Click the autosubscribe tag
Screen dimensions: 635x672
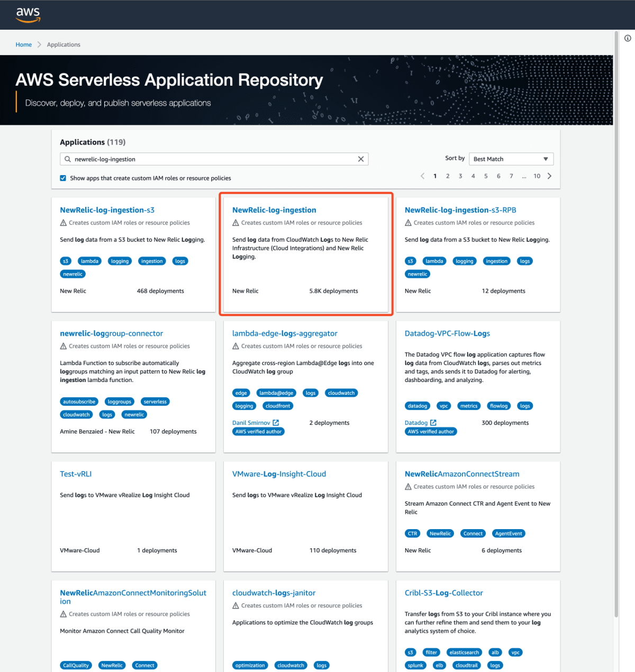(79, 402)
